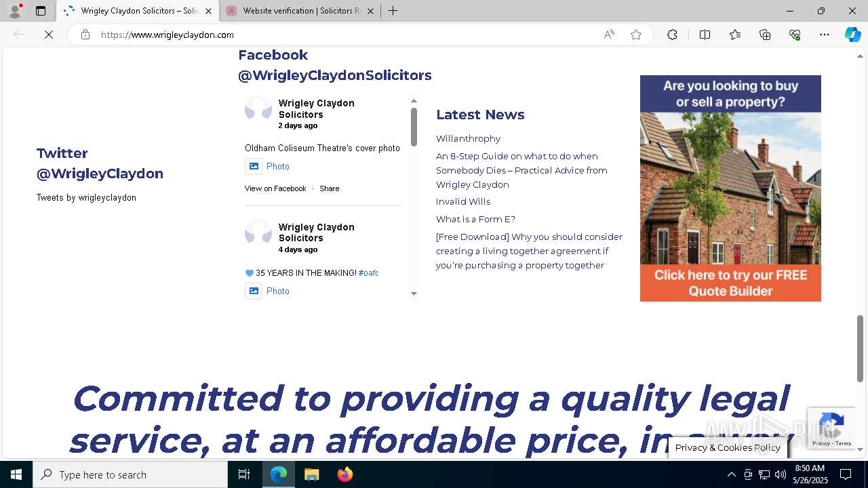Click the address bar URL
The width and height of the screenshot is (868, 488).
[x=167, y=35]
